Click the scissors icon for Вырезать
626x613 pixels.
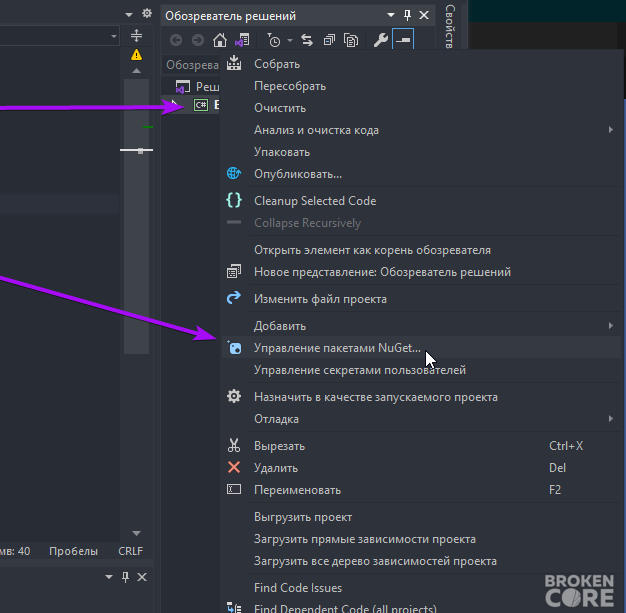(x=234, y=445)
